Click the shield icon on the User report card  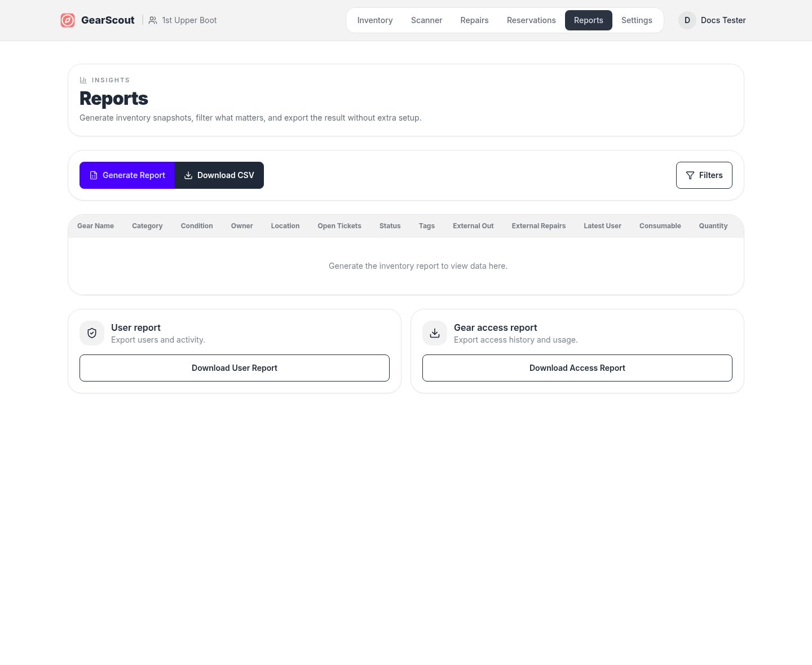pyautogui.click(x=91, y=333)
